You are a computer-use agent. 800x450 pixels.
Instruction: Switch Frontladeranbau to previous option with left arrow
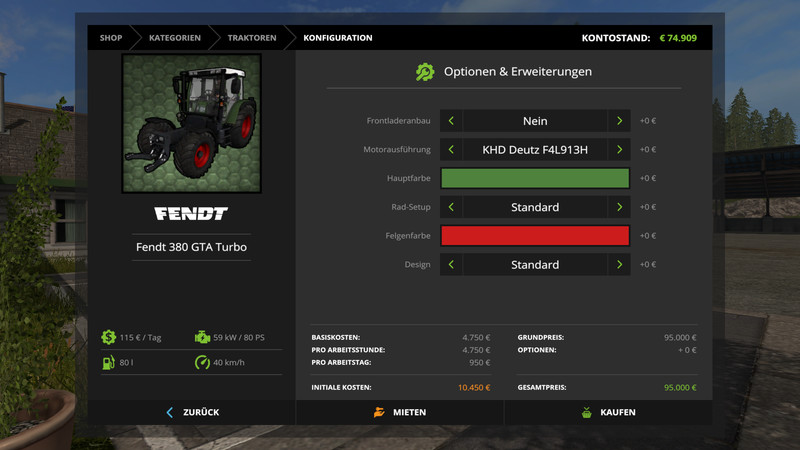(x=451, y=121)
